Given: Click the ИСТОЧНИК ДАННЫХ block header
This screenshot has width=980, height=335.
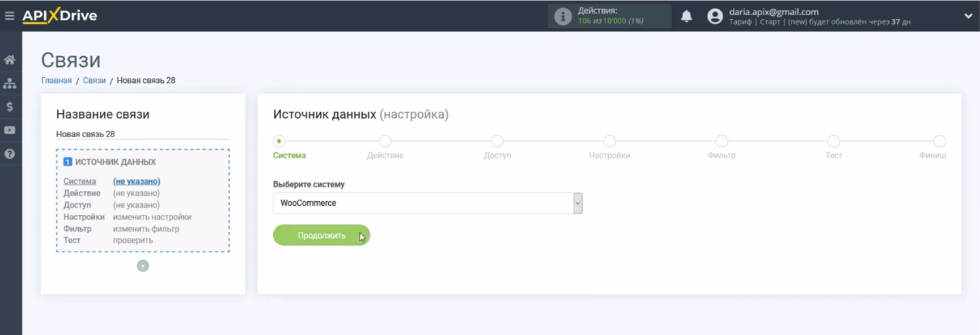Looking at the screenshot, I should coord(116,162).
